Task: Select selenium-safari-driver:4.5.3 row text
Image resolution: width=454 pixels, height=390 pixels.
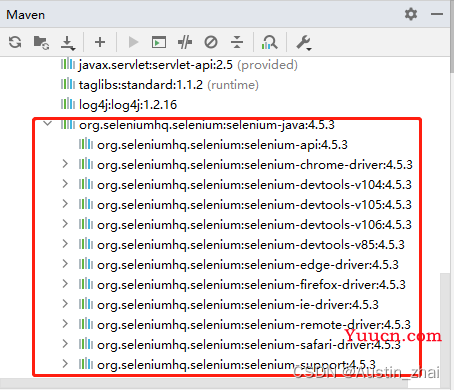Action: [249, 345]
